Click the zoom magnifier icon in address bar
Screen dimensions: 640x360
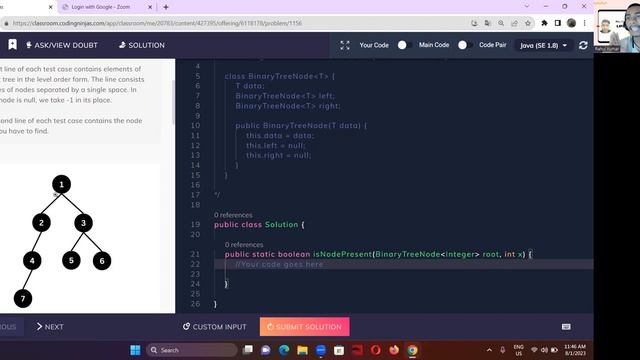pyautogui.click(x=501, y=23)
